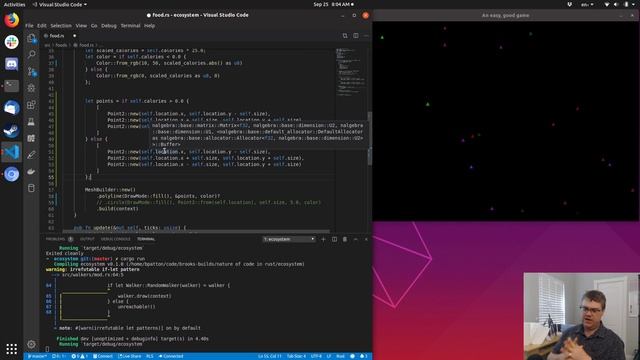Image resolution: width=640 pixels, height=360 pixels.
Task: Click the VS Code dock icon
Action: tap(11, 152)
